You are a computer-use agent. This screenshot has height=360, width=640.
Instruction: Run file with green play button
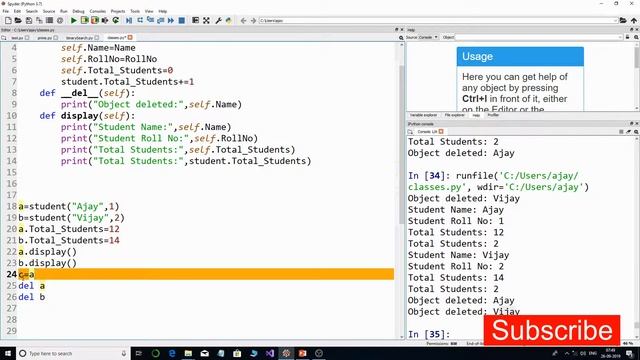point(73,20)
